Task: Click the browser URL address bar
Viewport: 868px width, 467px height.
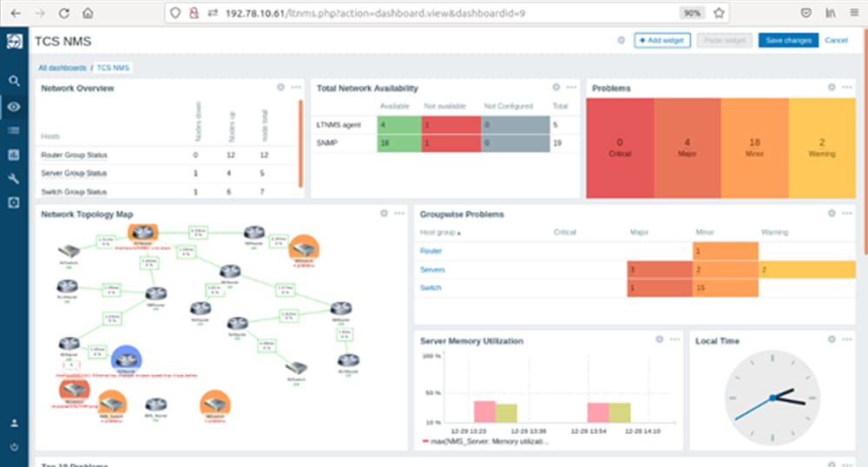Action: (434, 14)
